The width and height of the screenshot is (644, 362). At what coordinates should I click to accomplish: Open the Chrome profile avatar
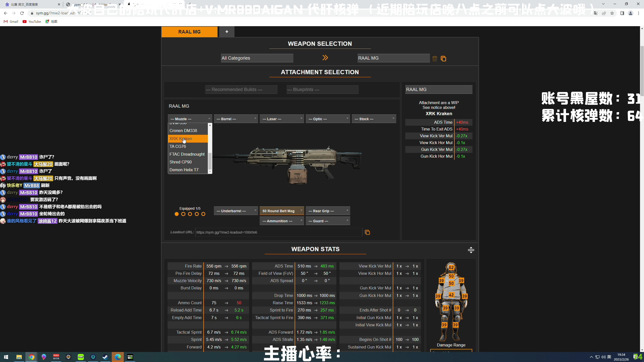[630, 13]
